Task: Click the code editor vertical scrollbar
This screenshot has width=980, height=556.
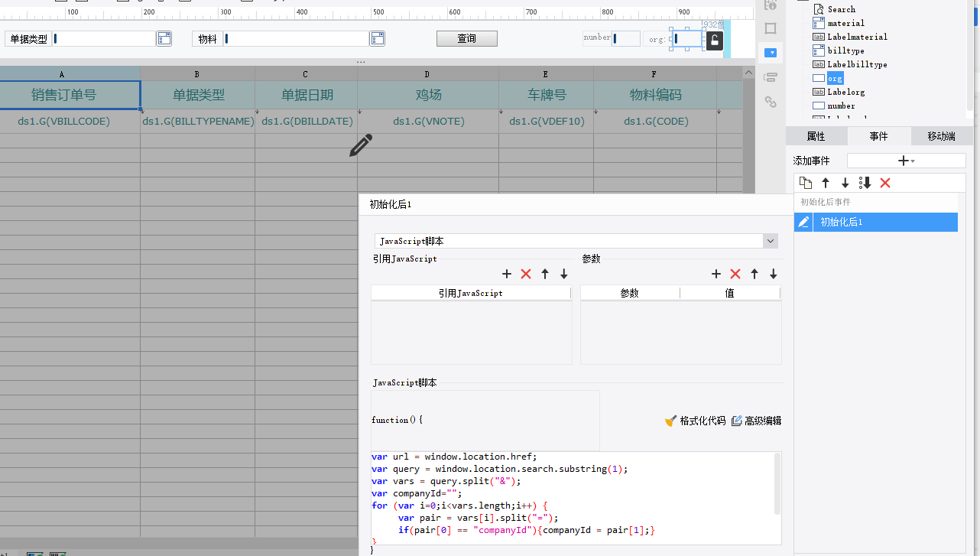Action: [778, 483]
